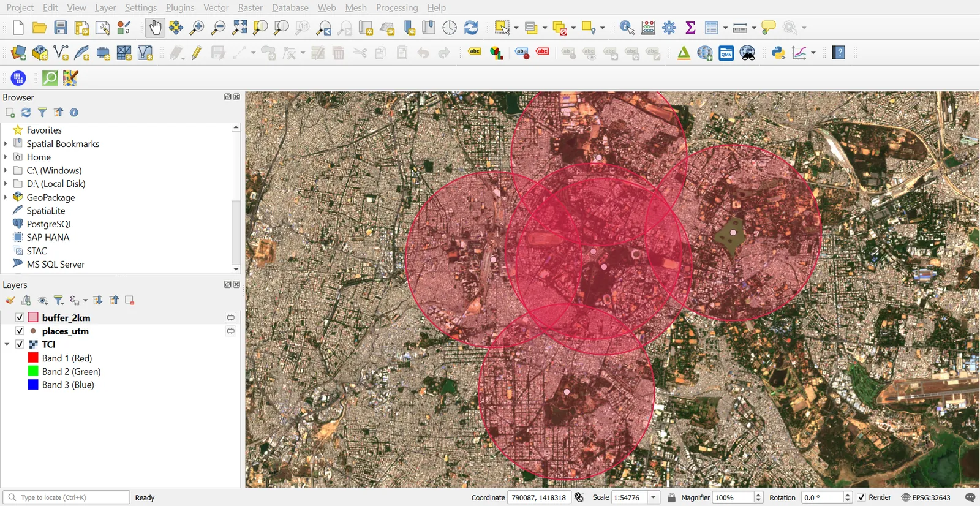The width and height of the screenshot is (980, 506).
Task: Open the log messages speech bubble icon
Action: coord(970,497)
